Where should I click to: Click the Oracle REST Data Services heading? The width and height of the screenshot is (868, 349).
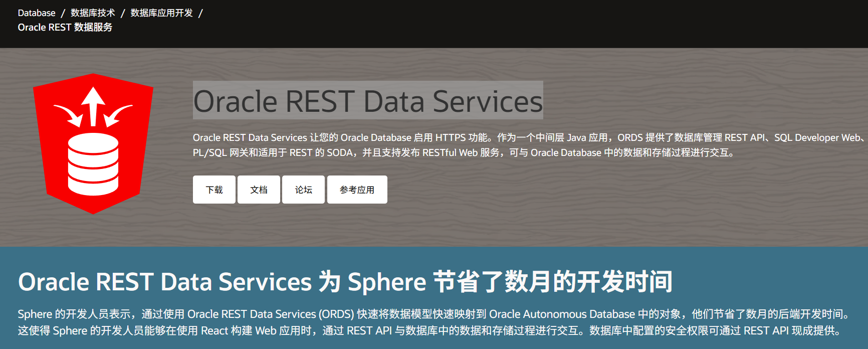(368, 101)
